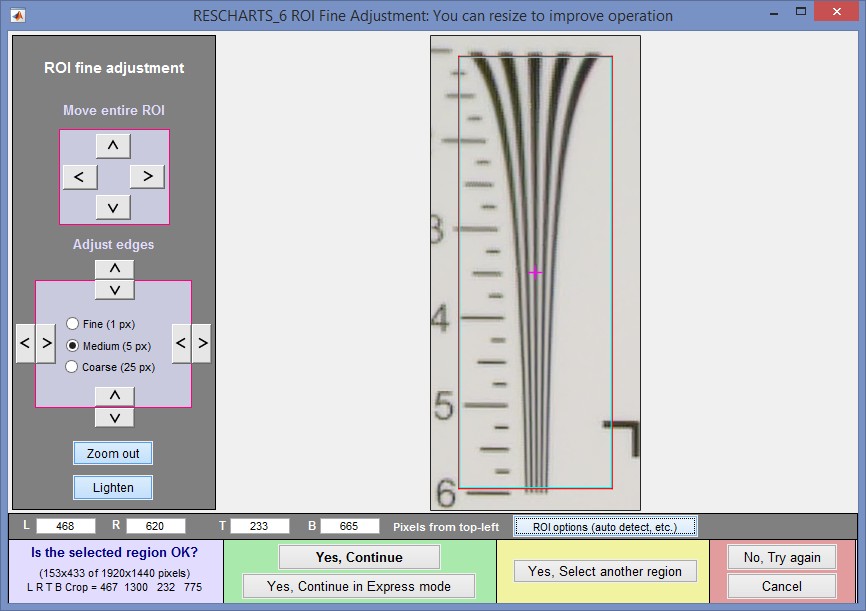
Task: Click the R pixel value field
Action: point(155,526)
